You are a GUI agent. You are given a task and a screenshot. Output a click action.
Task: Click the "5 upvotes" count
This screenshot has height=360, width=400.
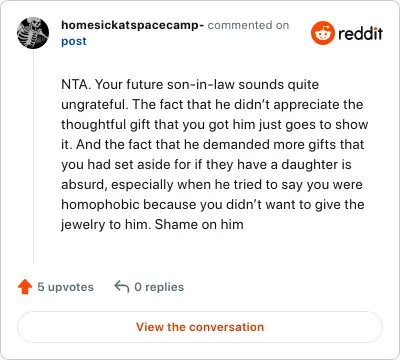click(65, 287)
